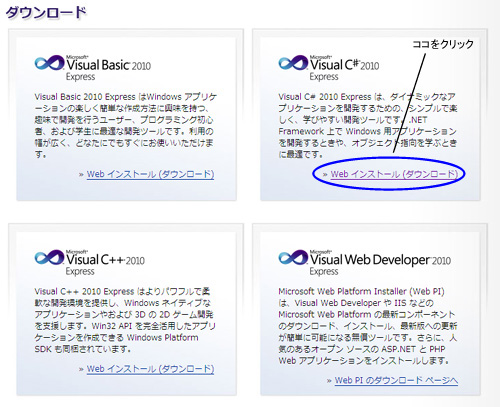Click the 'Visual Basic 2010' product title text
The image size is (500, 407).
click(x=109, y=64)
